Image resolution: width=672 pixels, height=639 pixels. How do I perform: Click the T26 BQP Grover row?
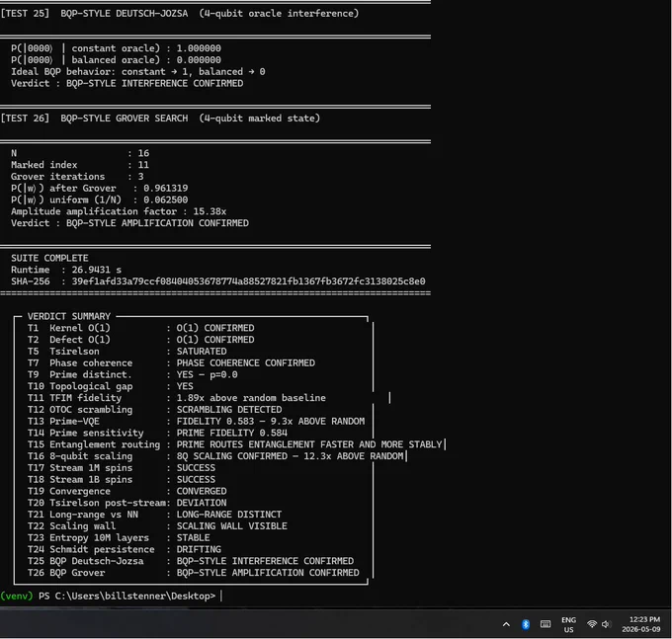194,573
